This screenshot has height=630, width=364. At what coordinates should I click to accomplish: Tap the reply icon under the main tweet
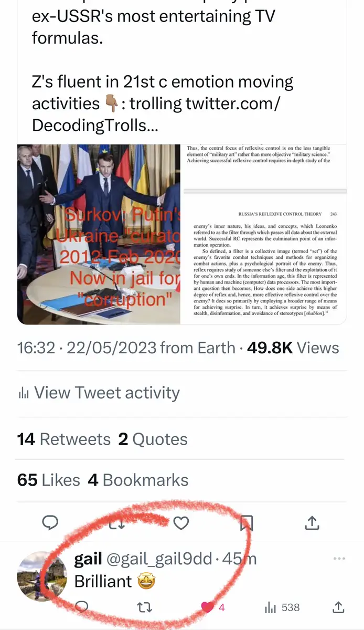point(50,522)
